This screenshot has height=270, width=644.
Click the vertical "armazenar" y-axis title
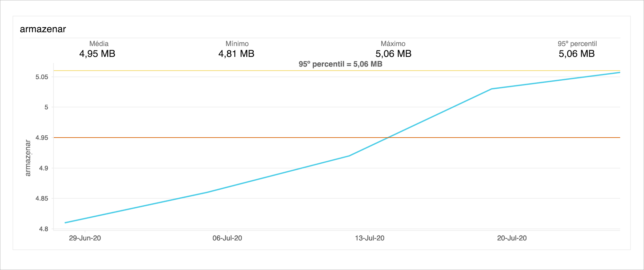tap(28, 158)
